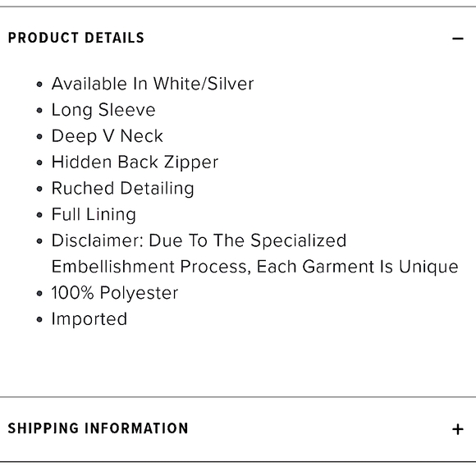The height and width of the screenshot is (476, 476).
Task: Select the Long Sleeve list item
Action: coord(103,110)
